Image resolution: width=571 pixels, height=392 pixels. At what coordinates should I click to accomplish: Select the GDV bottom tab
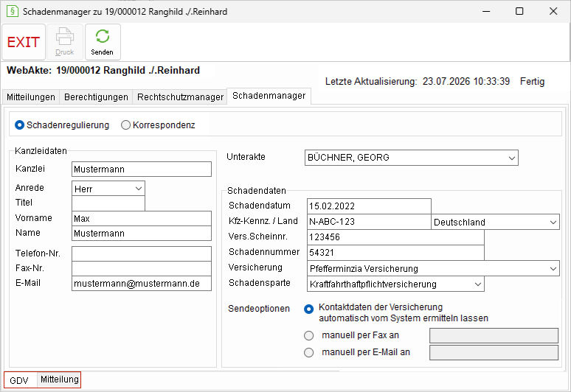pos(20,380)
